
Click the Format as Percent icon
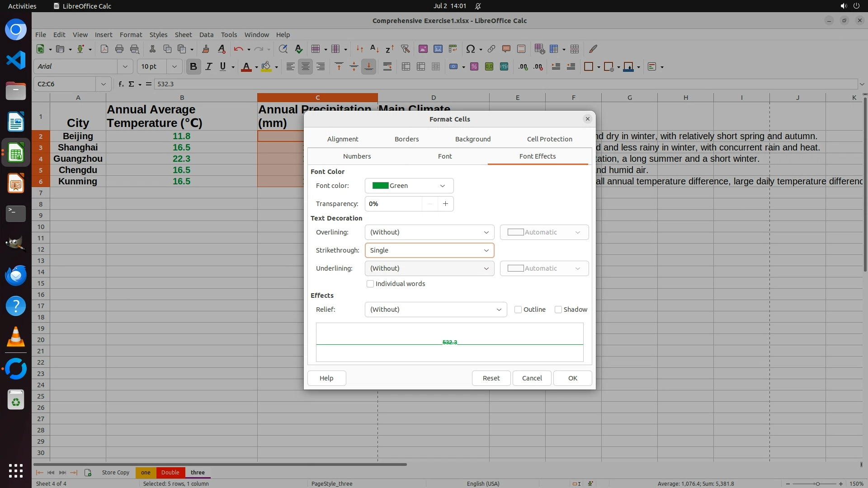click(474, 67)
